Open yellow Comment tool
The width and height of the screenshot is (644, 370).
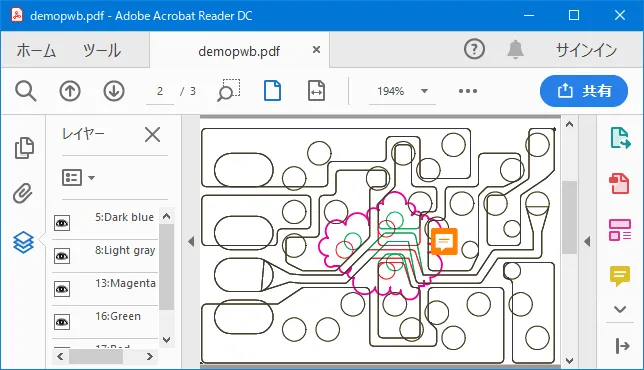click(x=620, y=276)
